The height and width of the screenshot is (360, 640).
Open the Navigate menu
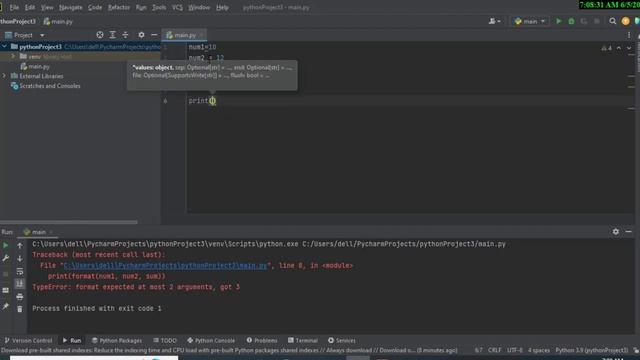71,7
